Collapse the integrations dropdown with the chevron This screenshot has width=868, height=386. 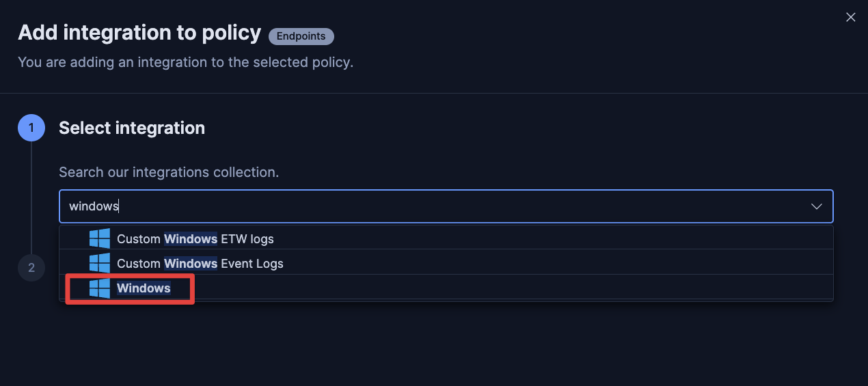(x=816, y=206)
